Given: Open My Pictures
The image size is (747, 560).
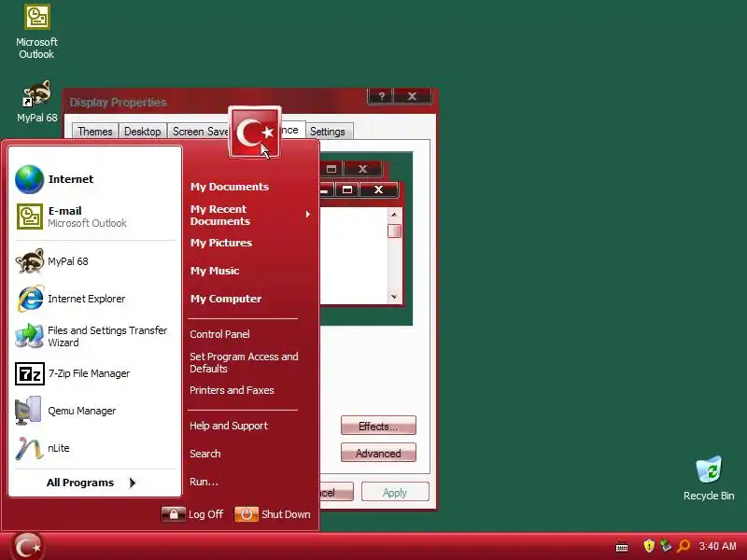Looking at the screenshot, I should tap(221, 243).
